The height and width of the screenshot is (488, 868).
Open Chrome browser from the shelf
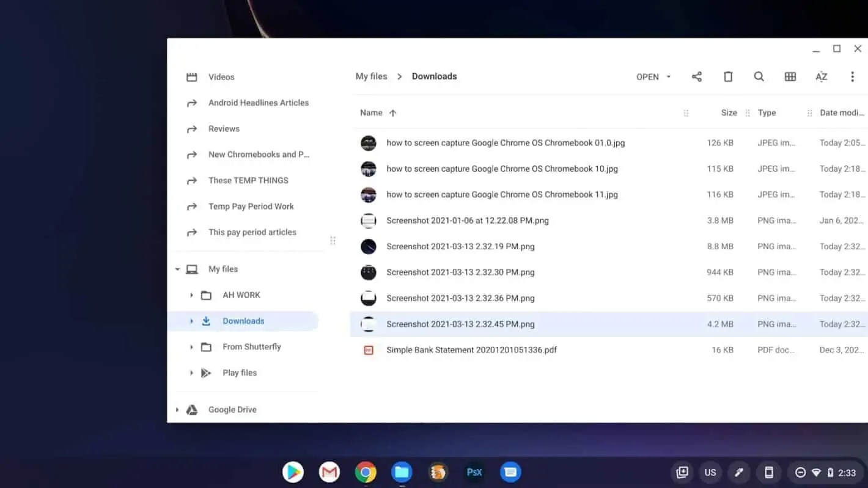(365, 472)
